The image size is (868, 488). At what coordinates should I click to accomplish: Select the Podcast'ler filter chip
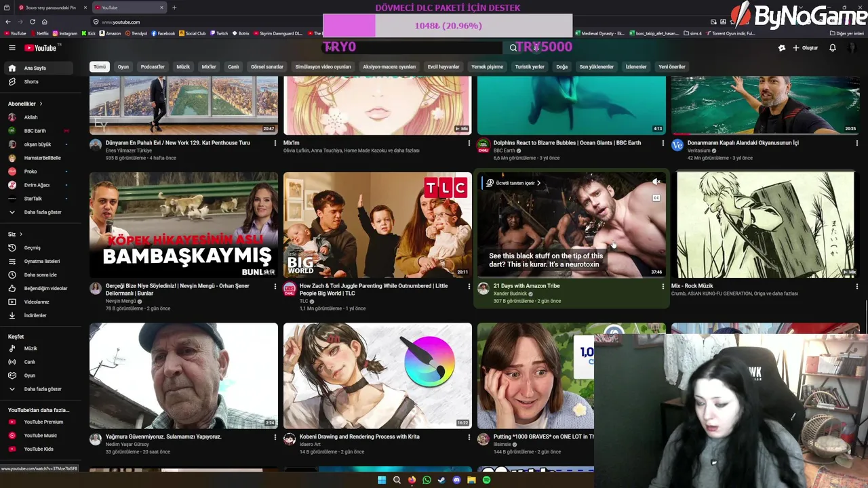click(x=153, y=66)
